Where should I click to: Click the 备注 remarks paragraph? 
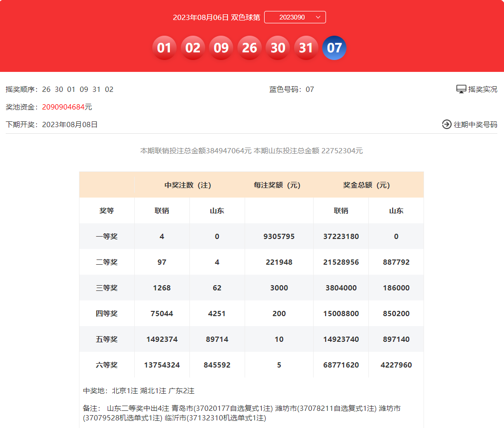click(x=242, y=413)
